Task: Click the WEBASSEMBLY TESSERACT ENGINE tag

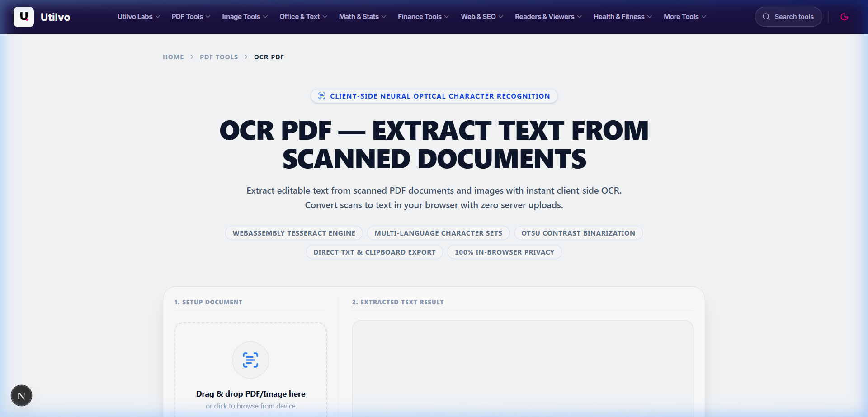Action: (x=294, y=233)
